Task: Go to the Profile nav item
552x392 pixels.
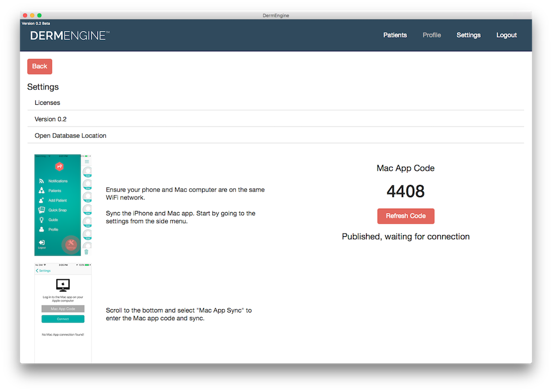Action: (x=432, y=35)
